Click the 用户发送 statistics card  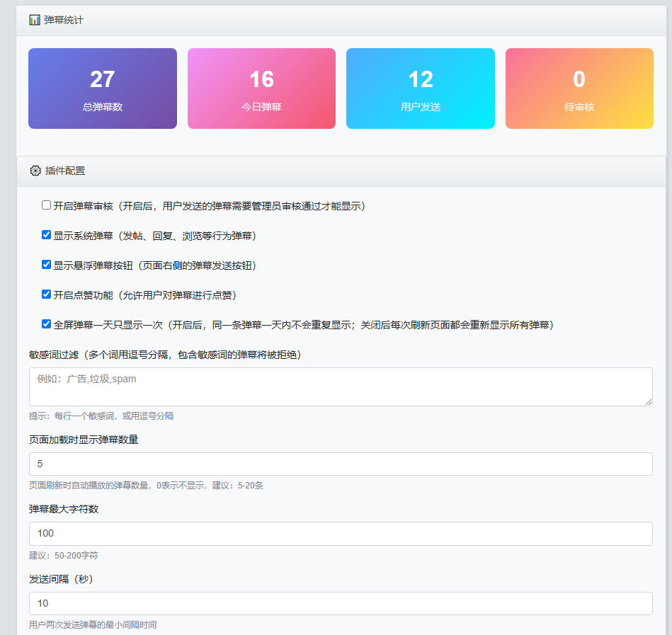pos(421,88)
